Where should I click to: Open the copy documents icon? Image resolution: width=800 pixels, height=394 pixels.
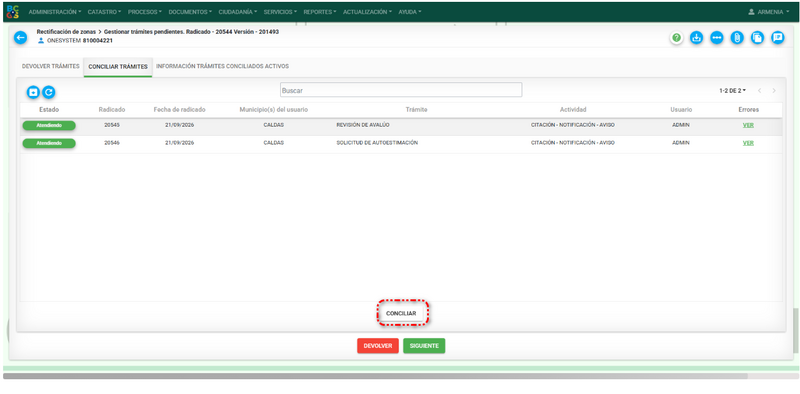pos(757,38)
